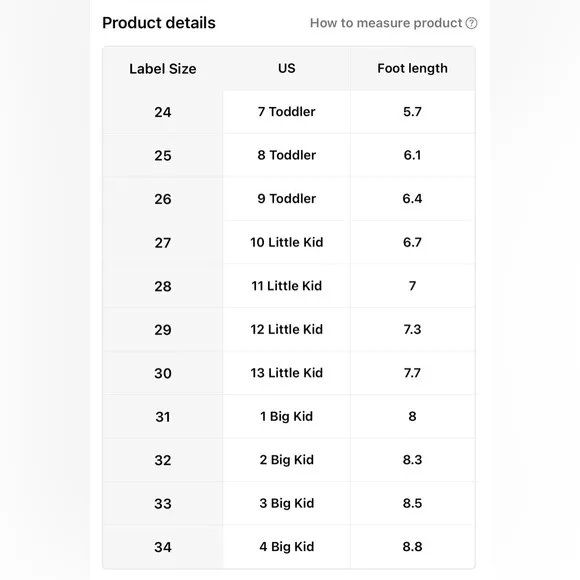This screenshot has height=580, width=580.
Task: Click label size 32 cell
Action: [163, 460]
